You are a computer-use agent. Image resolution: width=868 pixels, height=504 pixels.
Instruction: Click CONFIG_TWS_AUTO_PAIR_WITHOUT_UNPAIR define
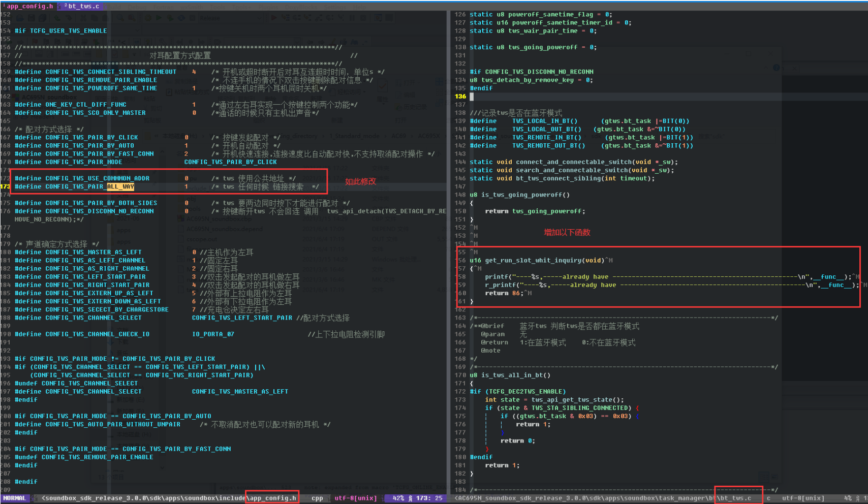pyautogui.click(x=113, y=425)
